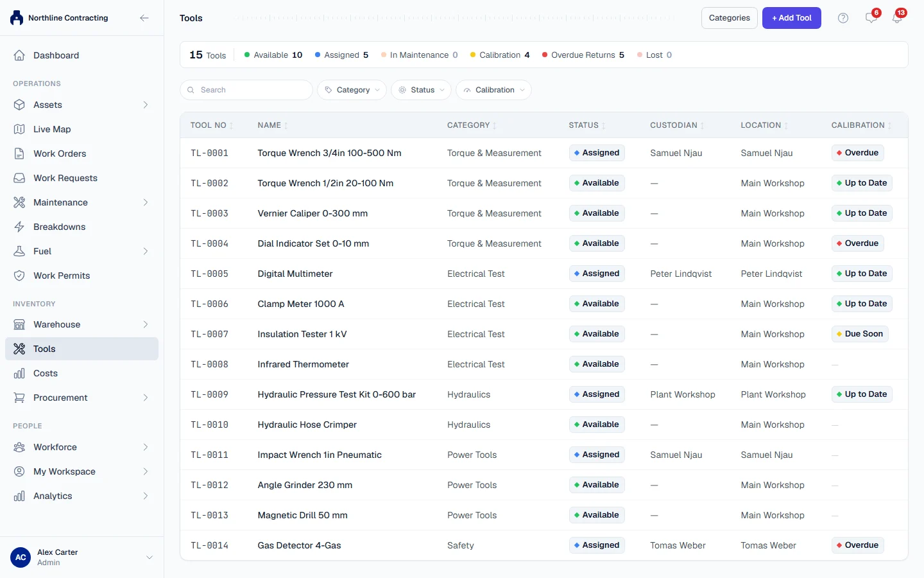Open the My Workspace menu item
Screen dimensions: 924x578
(x=81, y=471)
